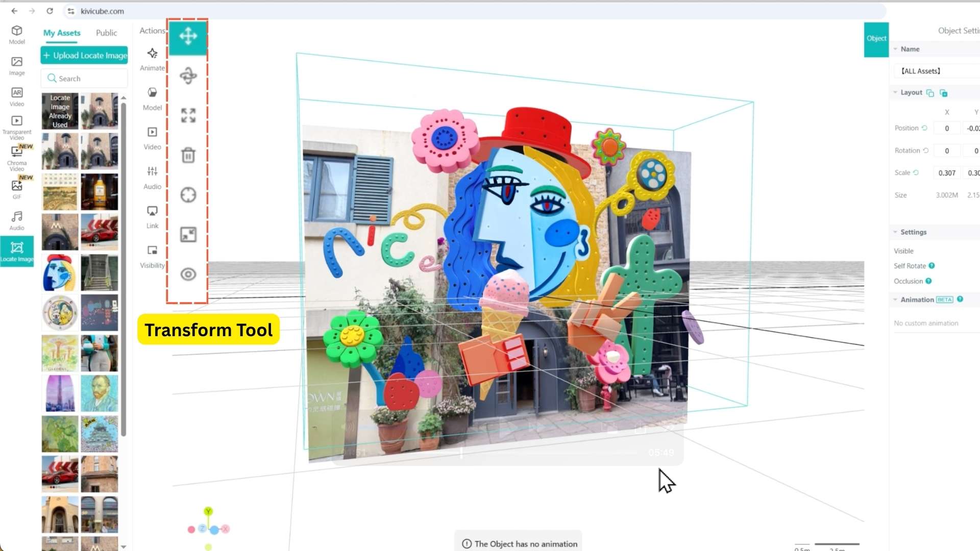
Task: Switch to the My Assets tab
Action: pos(62,33)
